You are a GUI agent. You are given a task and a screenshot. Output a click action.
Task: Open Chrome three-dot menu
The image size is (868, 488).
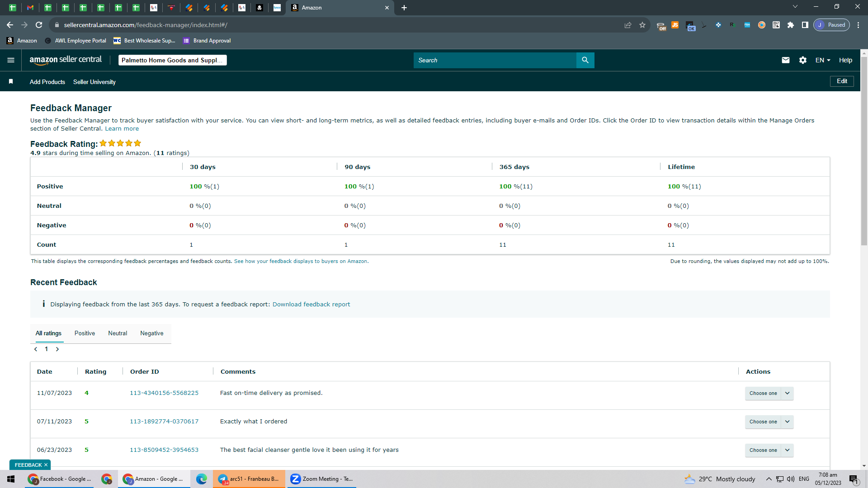858,25
